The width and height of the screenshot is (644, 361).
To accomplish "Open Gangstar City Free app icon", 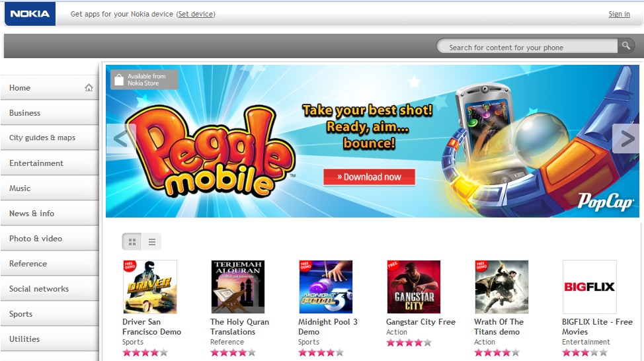I will (414, 287).
